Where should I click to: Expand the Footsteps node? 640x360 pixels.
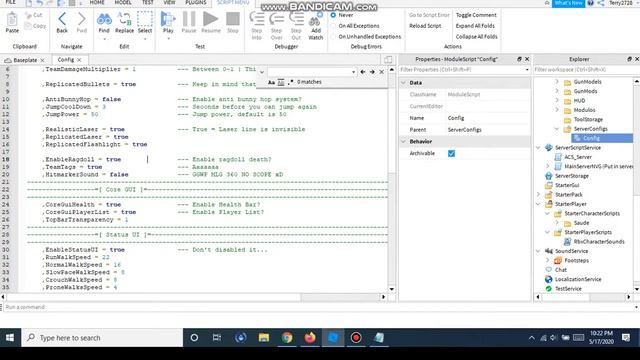coord(547,260)
